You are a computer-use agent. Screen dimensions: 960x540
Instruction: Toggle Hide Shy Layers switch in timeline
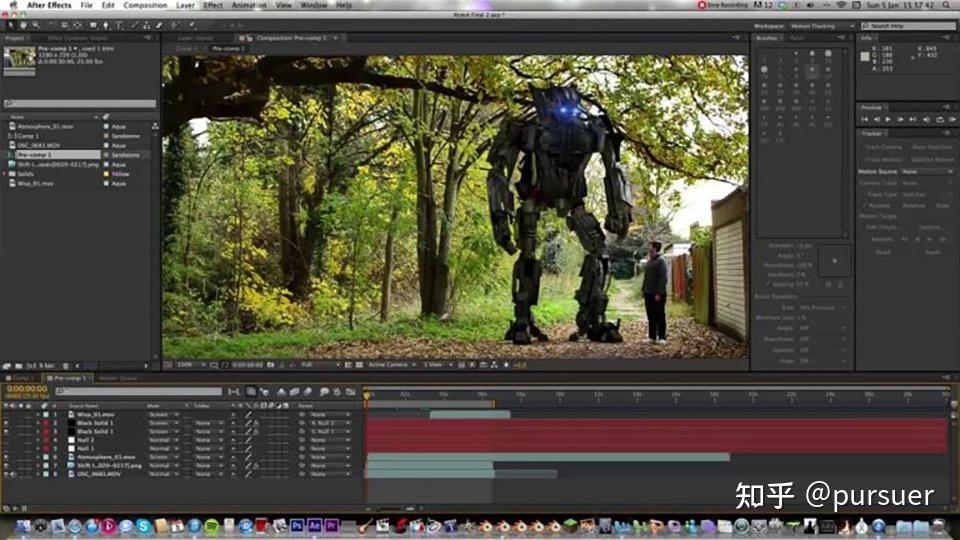(281, 391)
